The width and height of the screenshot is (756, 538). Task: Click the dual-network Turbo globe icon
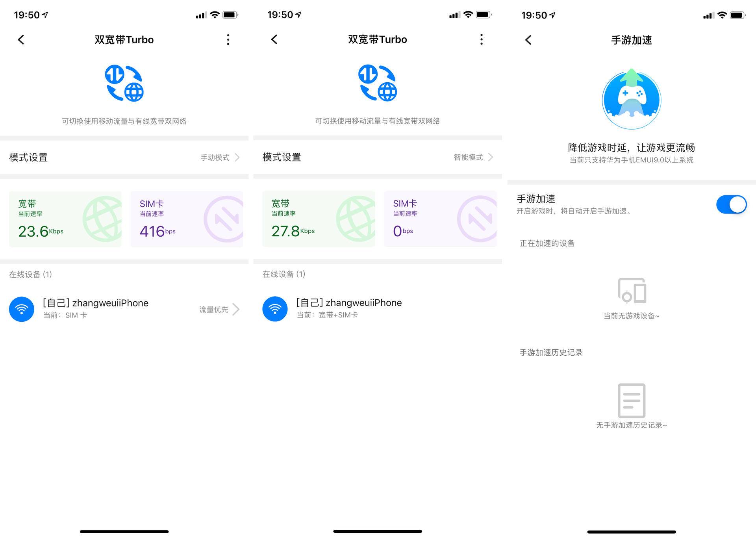tap(124, 84)
